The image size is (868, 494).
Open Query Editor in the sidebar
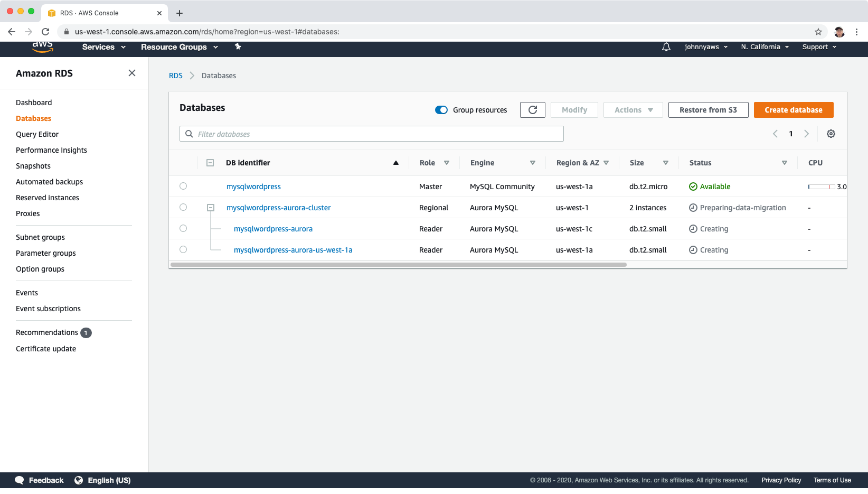coord(37,134)
